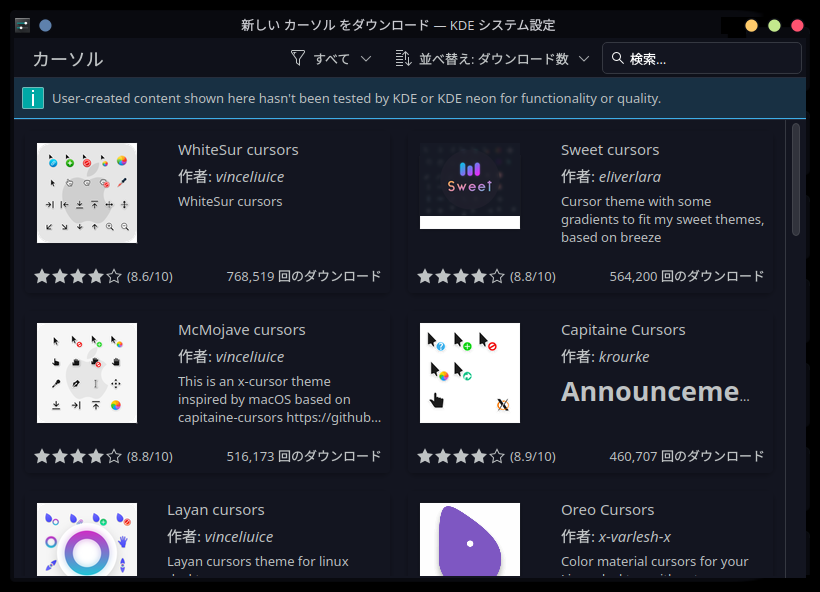Open the Sweet cursors preview thumbnail
The height and width of the screenshot is (592, 820).
coord(470,186)
